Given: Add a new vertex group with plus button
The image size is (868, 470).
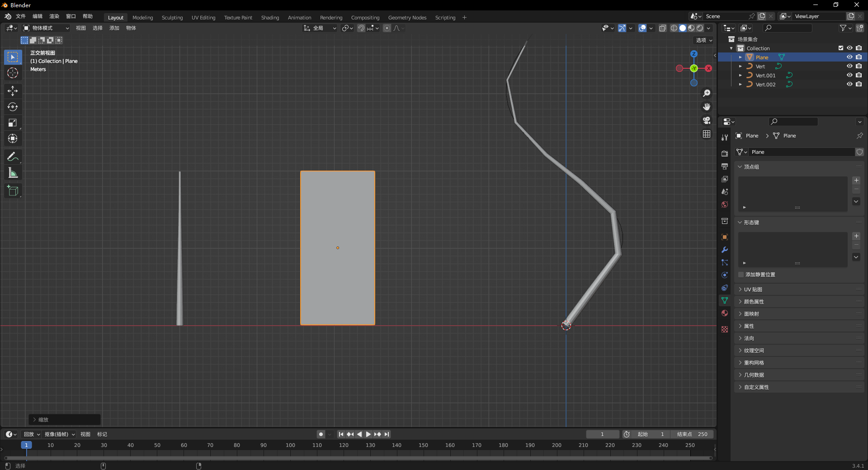Looking at the screenshot, I should 856,180.
